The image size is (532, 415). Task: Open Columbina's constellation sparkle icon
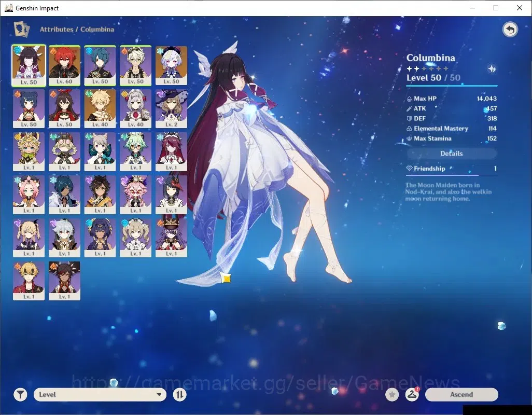tap(492, 69)
